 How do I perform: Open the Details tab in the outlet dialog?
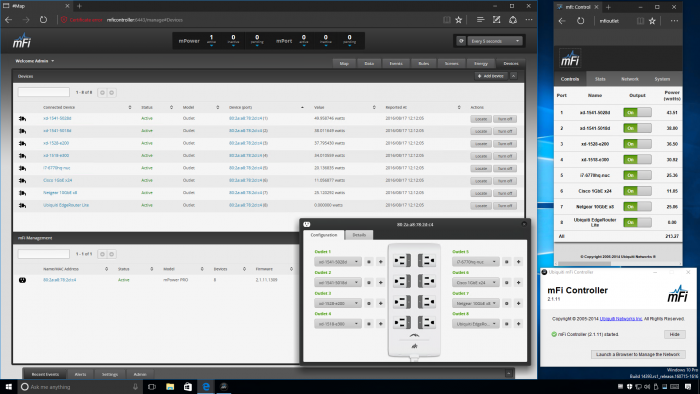click(359, 235)
